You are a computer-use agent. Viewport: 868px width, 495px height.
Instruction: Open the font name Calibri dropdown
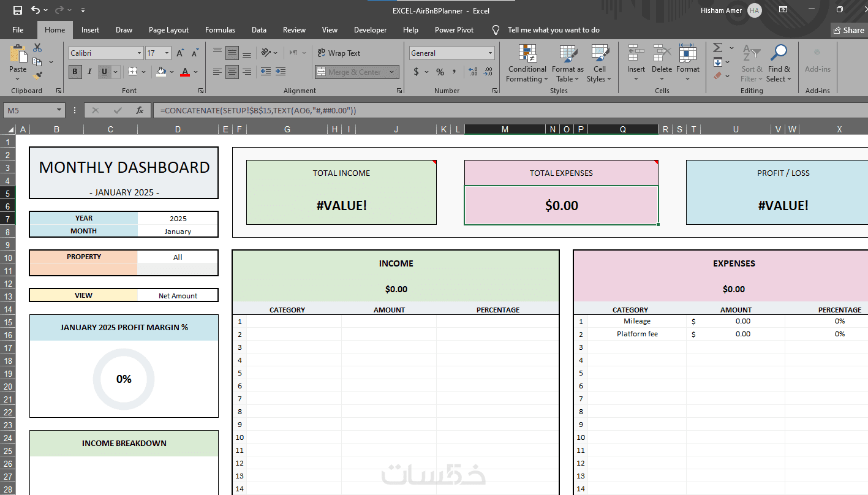(x=140, y=53)
